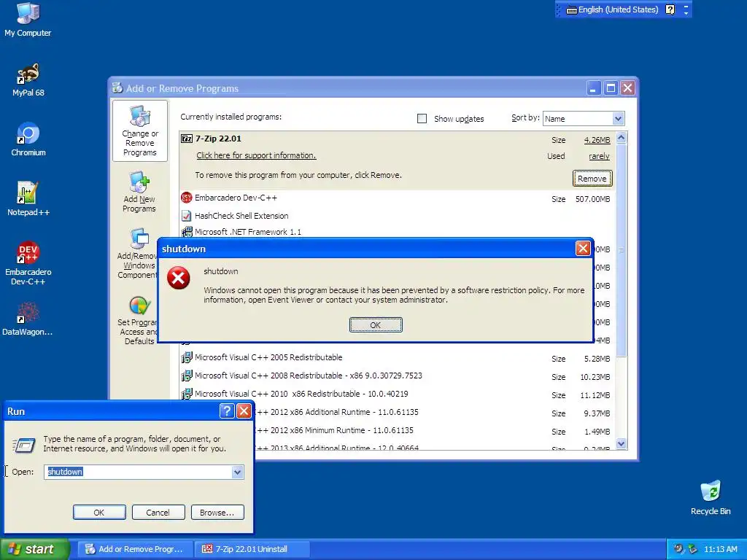Screen dimensions: 747x560
Task: Select Microsoft .NET Framework 1.1 entry
Action: pos(396,231)
